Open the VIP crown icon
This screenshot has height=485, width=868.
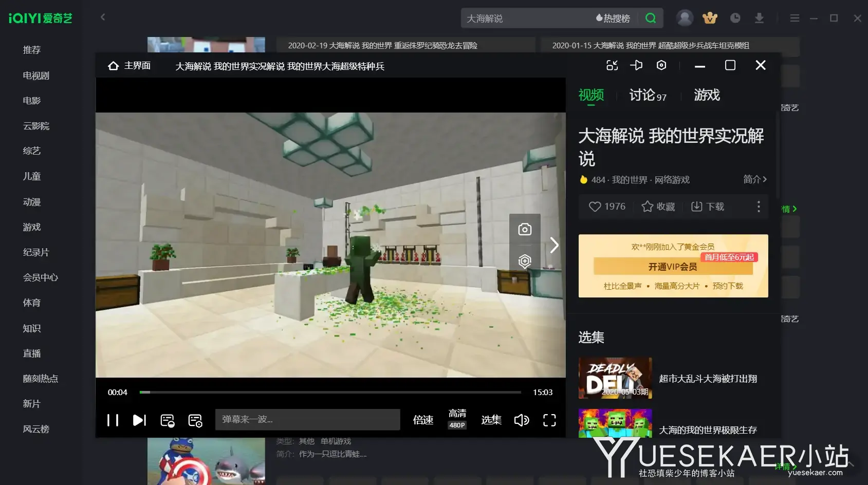(710, 18)
